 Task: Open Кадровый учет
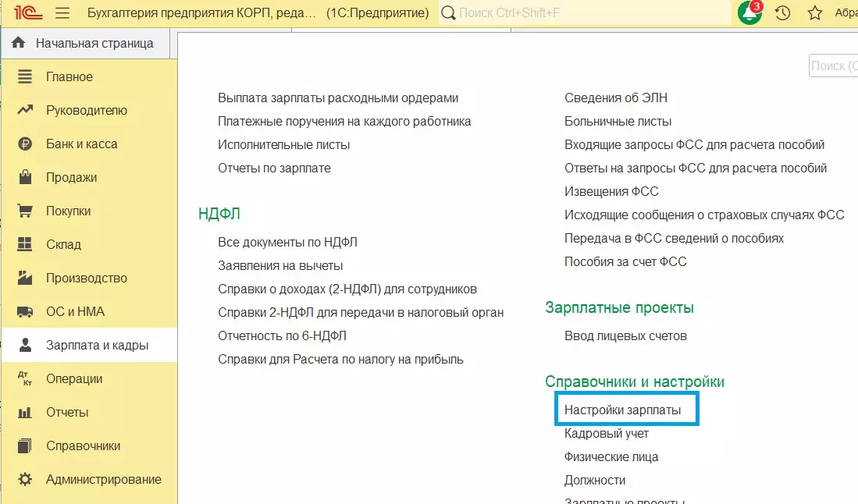(x=607, y=434)
